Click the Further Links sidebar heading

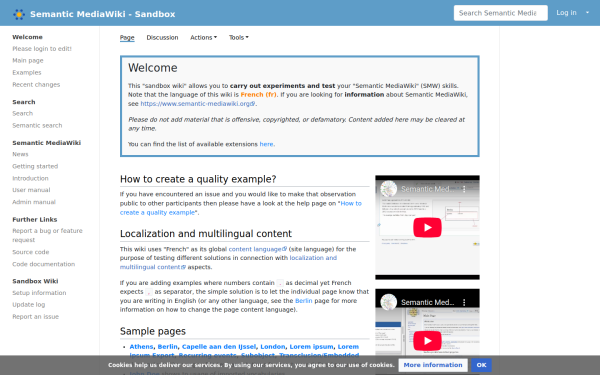(x=34, y=220)
